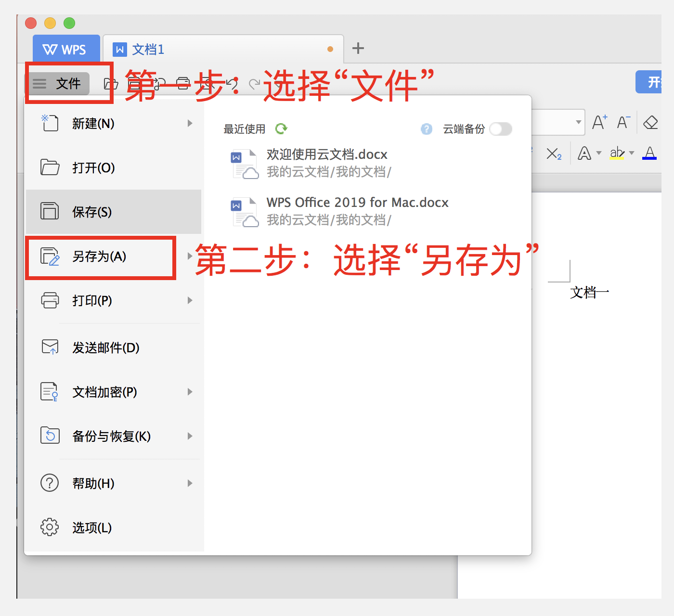Expand the 帮助(H) submenu arrow
Viewport: 674px width, 616px height.
pos(190,483)
